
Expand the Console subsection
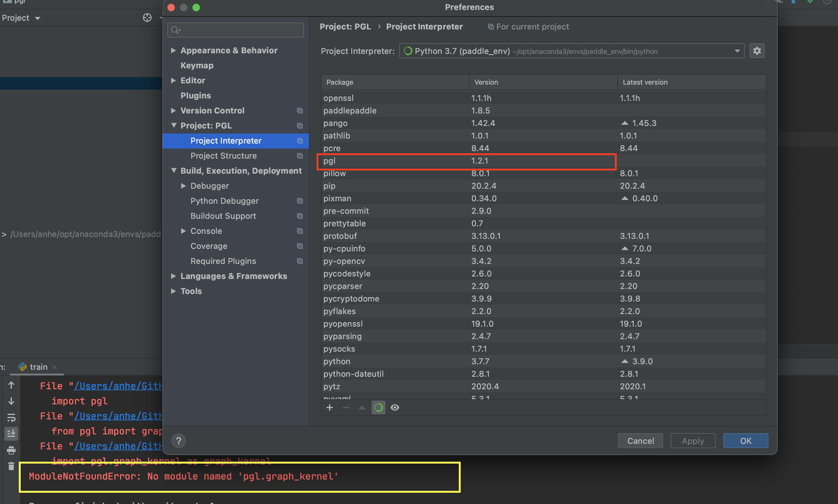coord(183,231)
